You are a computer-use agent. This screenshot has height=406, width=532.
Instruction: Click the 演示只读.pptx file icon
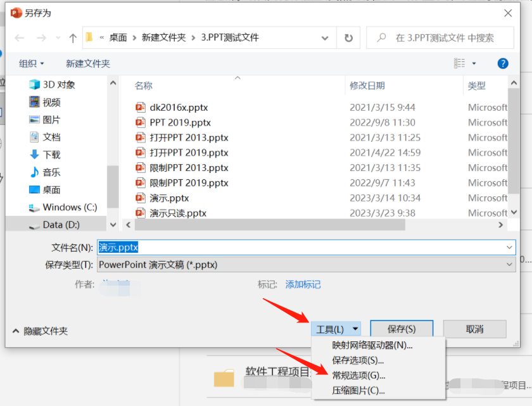[x=140, y=213]
